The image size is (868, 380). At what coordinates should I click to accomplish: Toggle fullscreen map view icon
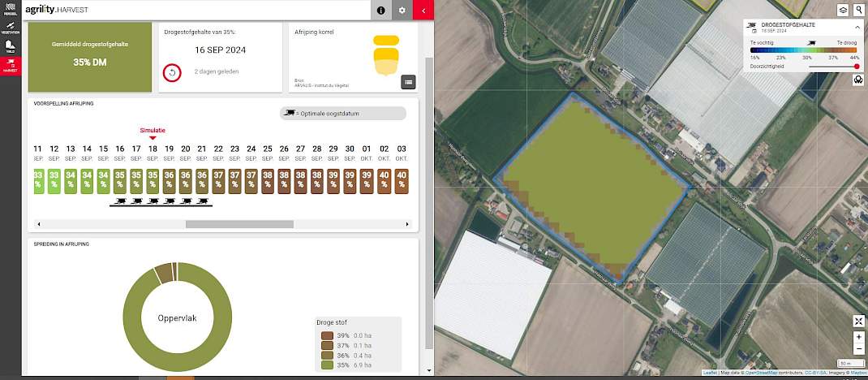pos(858,322)
